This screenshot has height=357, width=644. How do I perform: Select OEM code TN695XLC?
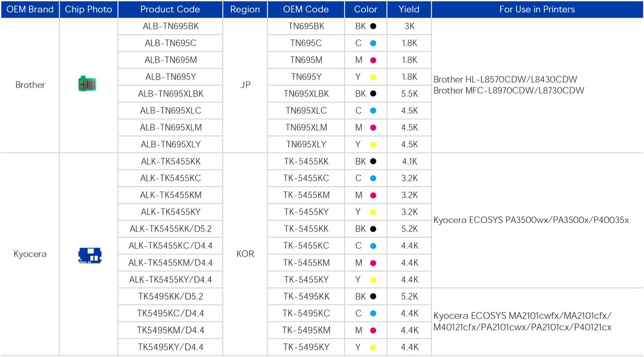306,111
